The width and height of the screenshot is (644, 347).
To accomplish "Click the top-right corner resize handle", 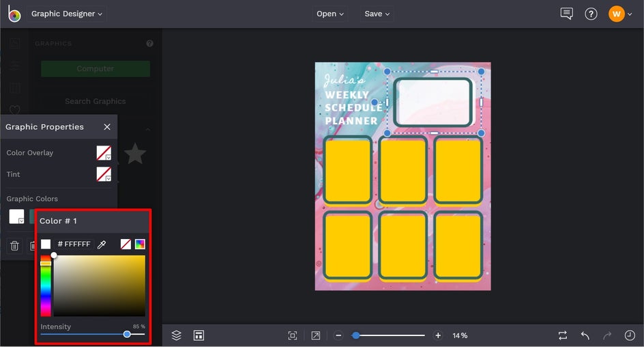I will [482, 72].
